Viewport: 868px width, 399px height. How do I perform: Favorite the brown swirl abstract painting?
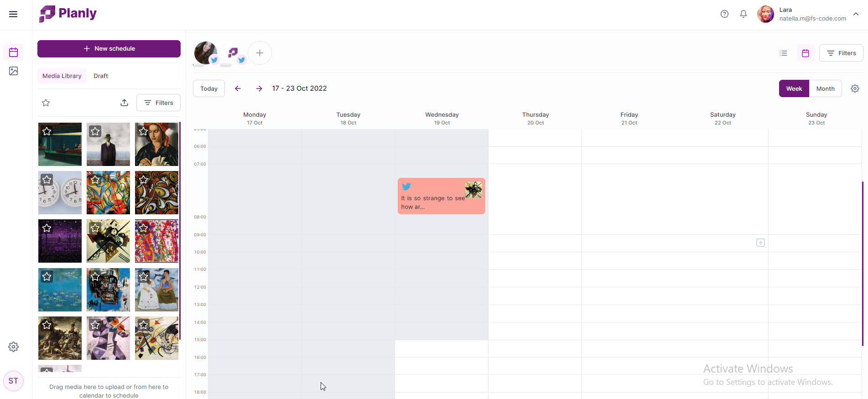(x=143, y=180)
